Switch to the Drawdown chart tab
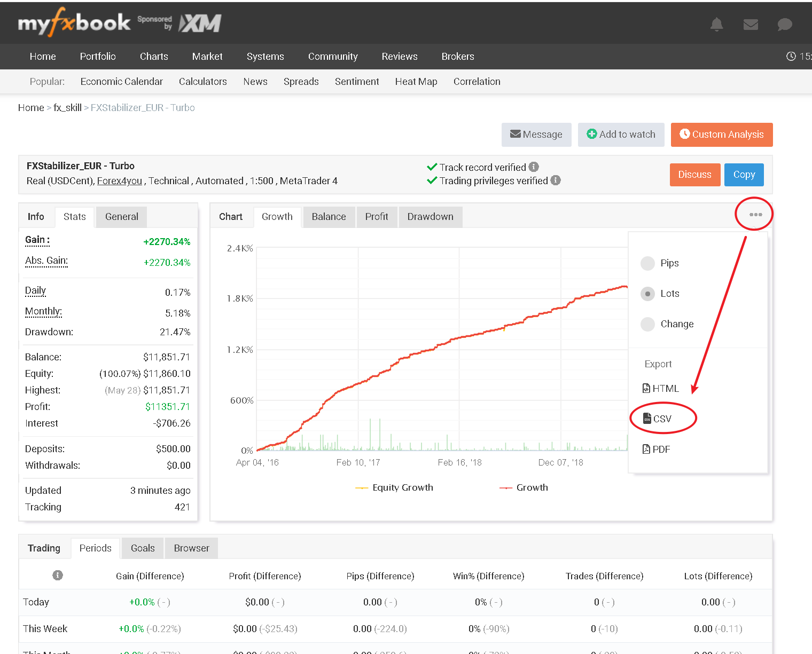 coord(430,217)
